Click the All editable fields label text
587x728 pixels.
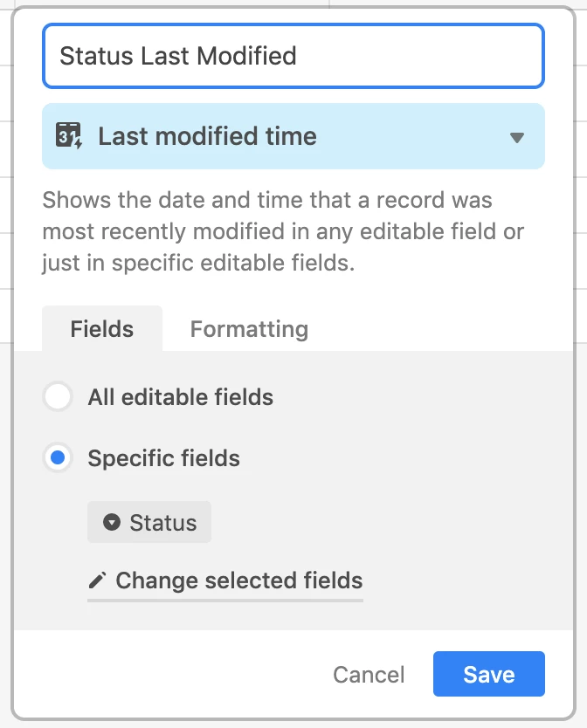pyautogui.click(x=180, y=398)
